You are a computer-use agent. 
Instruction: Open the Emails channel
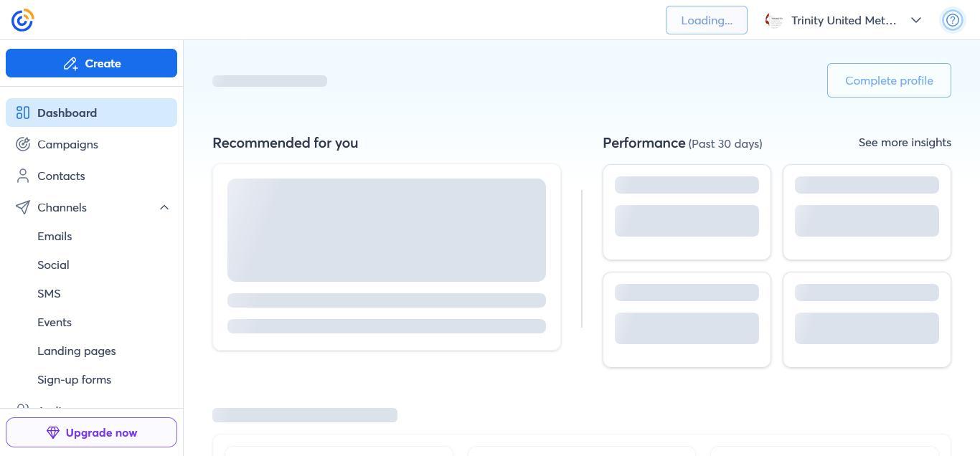(x=55, y=236)
